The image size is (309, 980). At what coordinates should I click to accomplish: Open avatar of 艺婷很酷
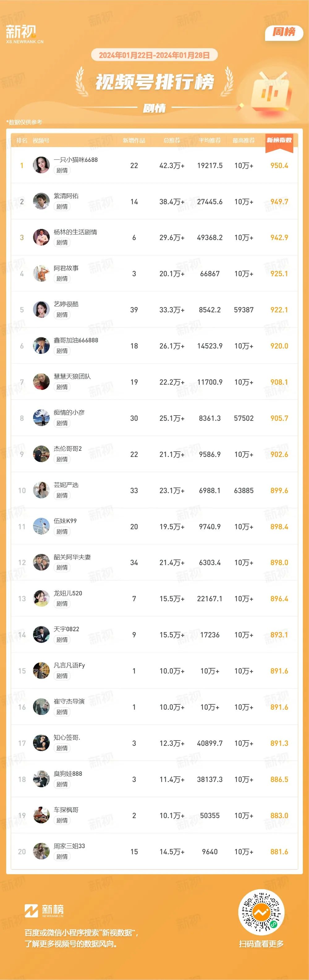pyautogui.click(x=41, y=309)
